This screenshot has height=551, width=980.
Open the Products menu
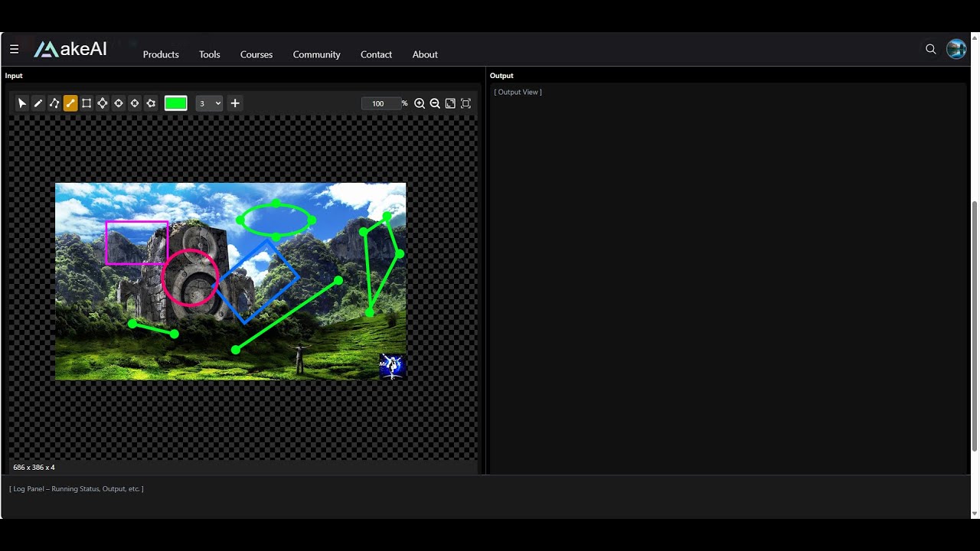tap(161, 54)
